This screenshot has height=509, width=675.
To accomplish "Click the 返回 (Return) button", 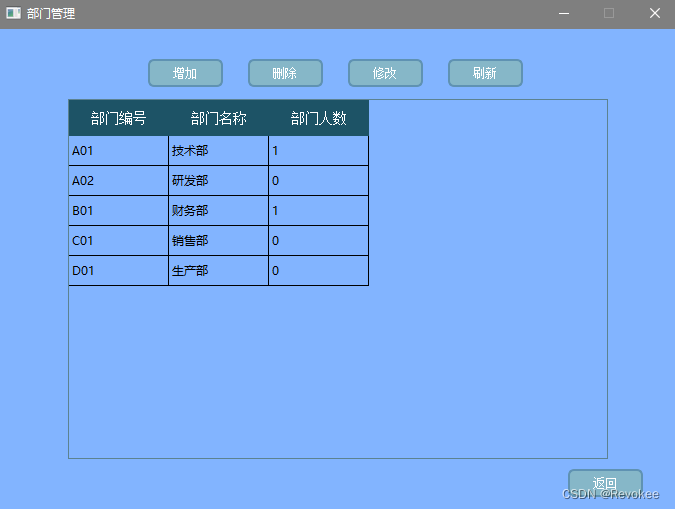I will [x=605, y=483].
